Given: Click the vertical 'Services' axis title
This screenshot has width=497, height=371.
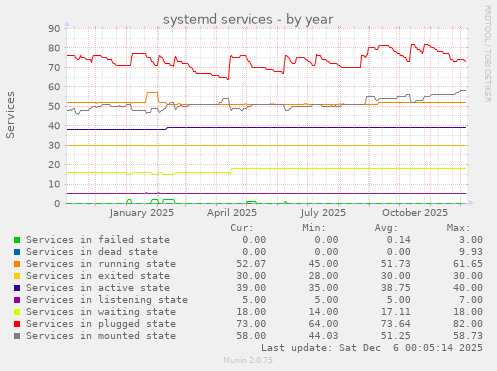Looking at the screenshot, I should [10, 115].
